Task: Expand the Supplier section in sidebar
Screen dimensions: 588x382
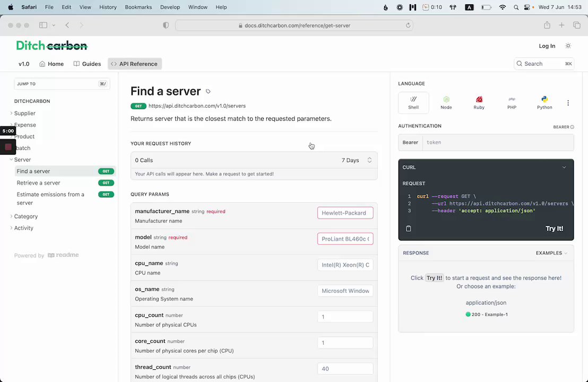Action: [11, 113]
